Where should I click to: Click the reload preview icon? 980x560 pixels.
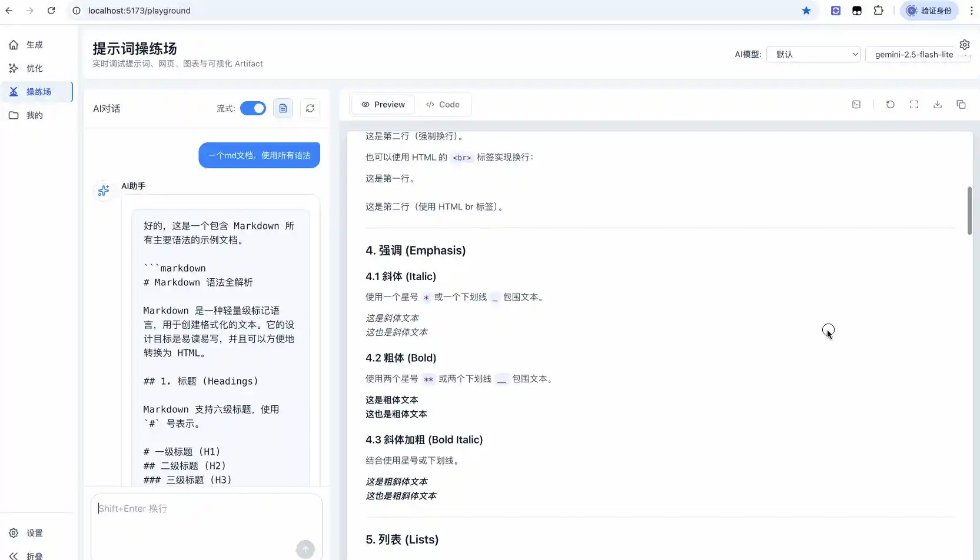[x=891, y=105]
